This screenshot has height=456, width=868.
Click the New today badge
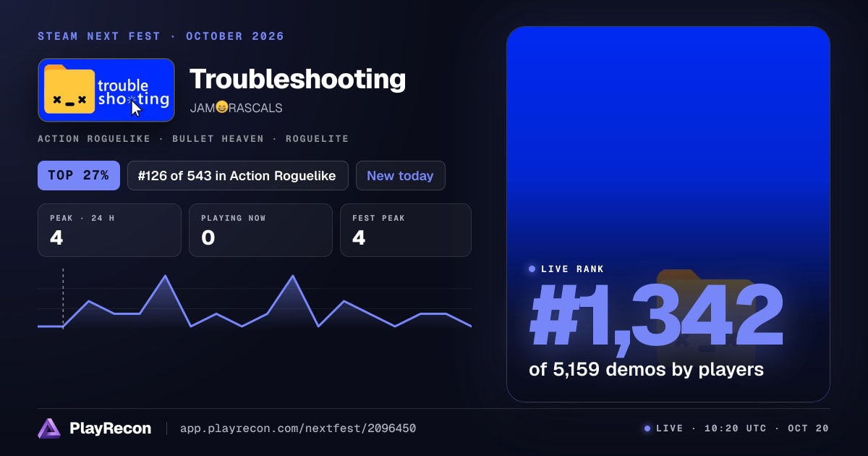400,175
